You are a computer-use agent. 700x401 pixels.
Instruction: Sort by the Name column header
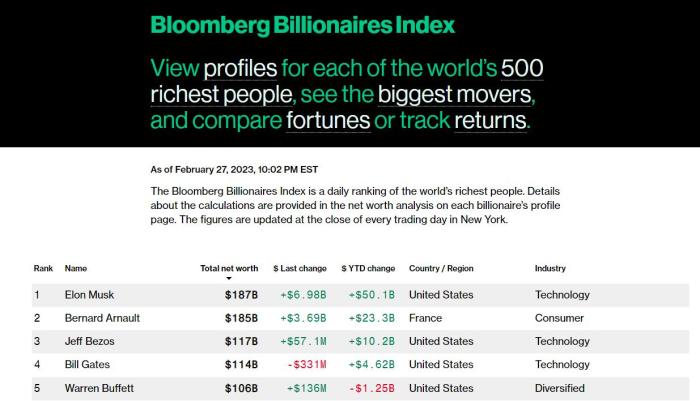tap(76, 269)
